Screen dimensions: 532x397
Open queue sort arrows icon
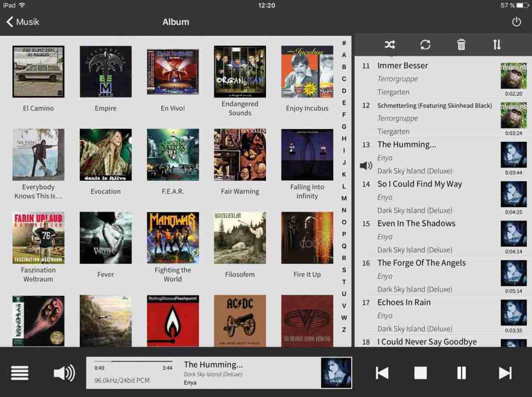coord(497,44)
